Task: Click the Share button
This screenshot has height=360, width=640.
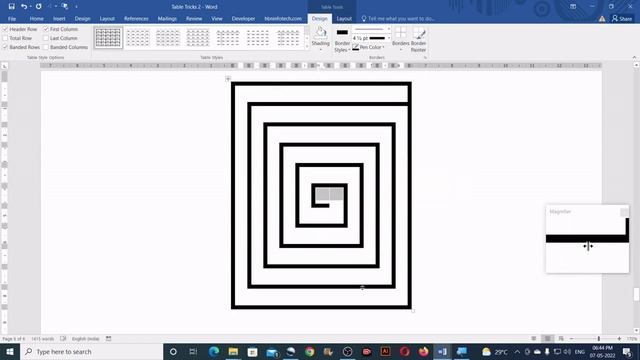Action: [622, 19]
